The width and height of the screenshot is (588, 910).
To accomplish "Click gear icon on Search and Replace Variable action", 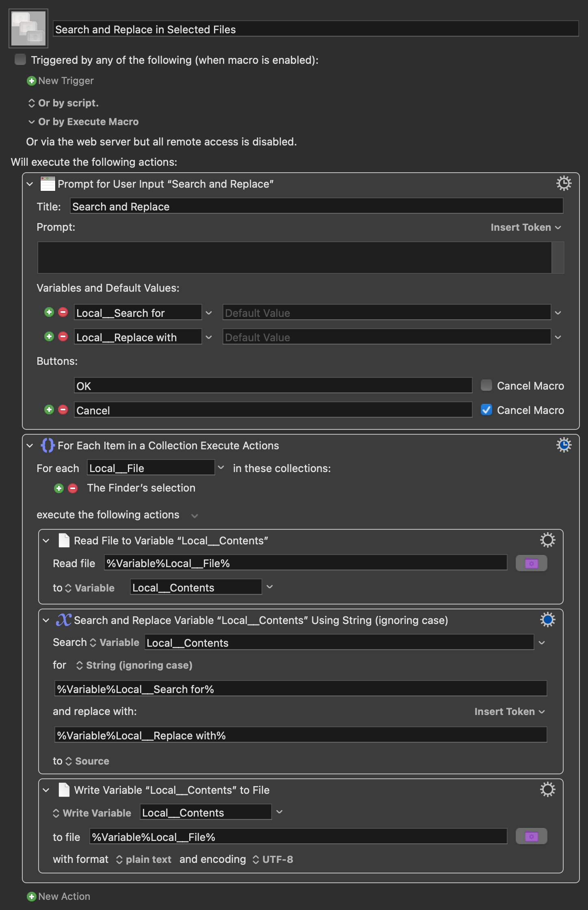I will (547, 620).
